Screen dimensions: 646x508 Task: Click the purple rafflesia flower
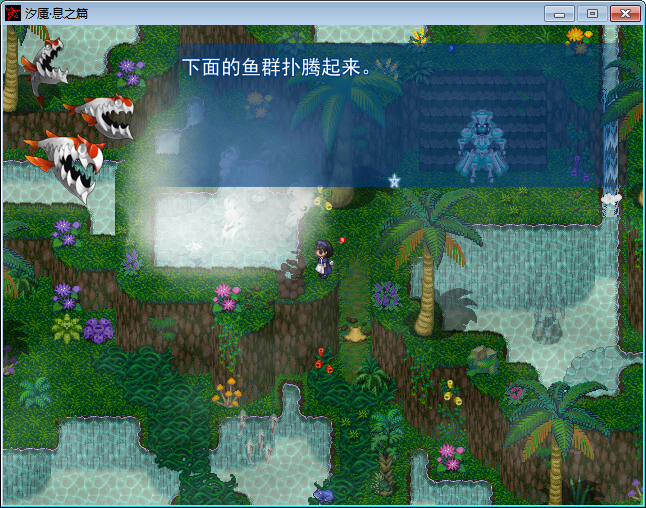coord(98,330)
